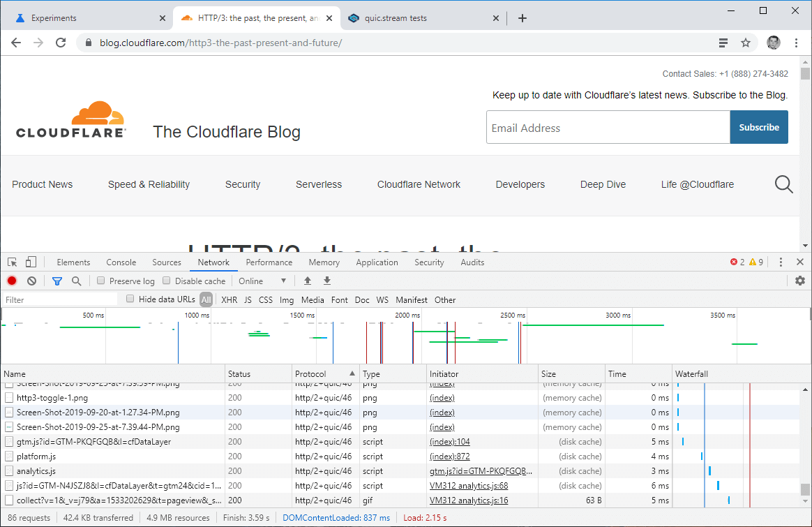This screenshot has height=527, width=812.
Task: Check the Disable cache checkbox
Action: coord(167,281)
